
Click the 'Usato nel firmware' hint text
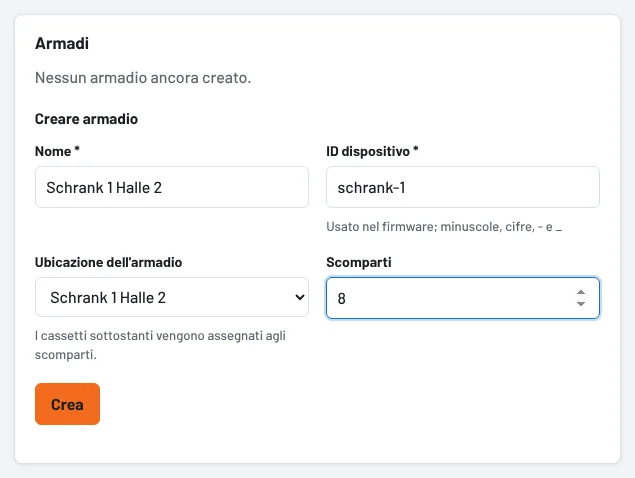coord(444,226)
